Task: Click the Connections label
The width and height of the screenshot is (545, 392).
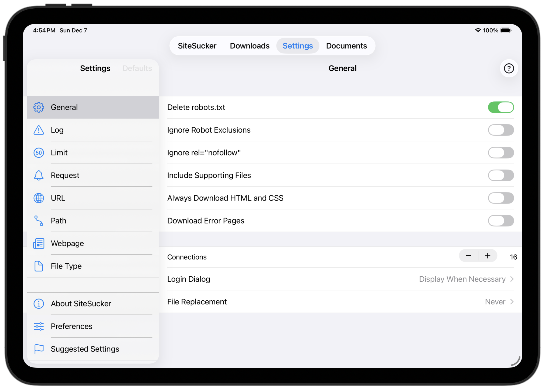Action: coord(187,257)
